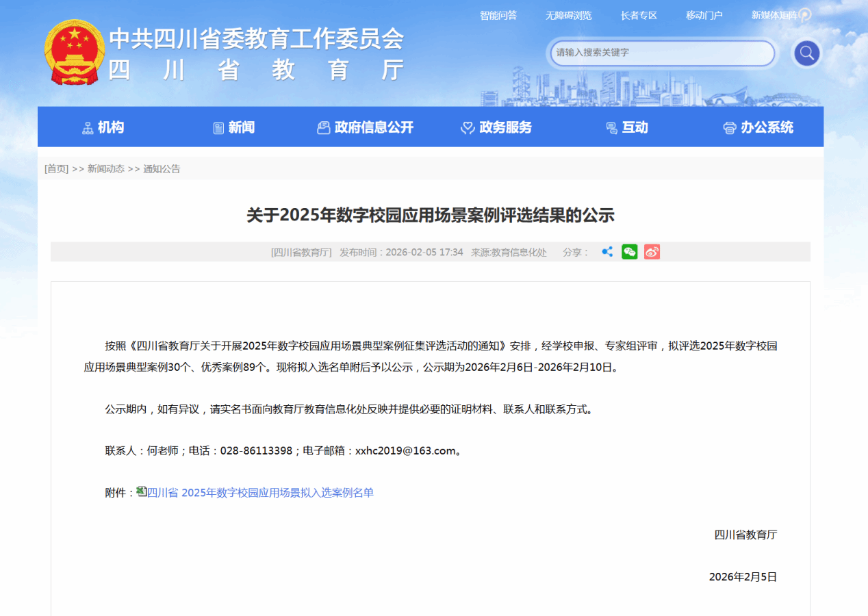Go to 首页 in breadcrumb
This screenshot has height=616, width=868.
point(57,169)
